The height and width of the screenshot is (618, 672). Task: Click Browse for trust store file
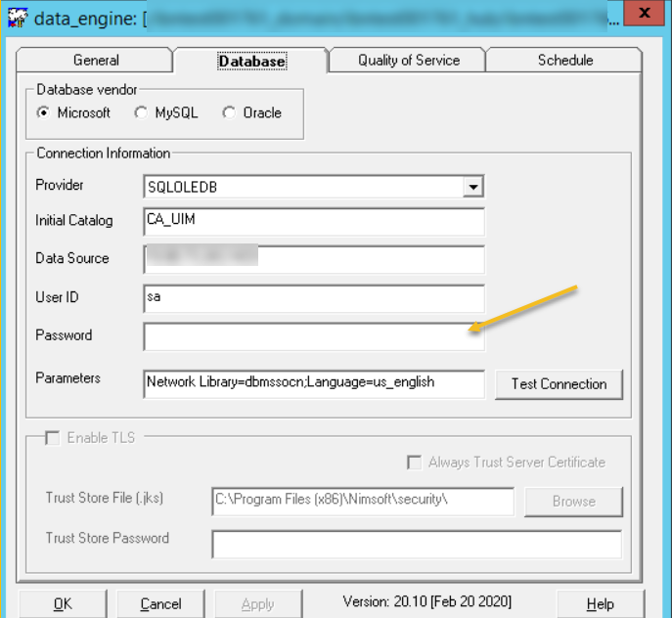[x=573, y=502]
